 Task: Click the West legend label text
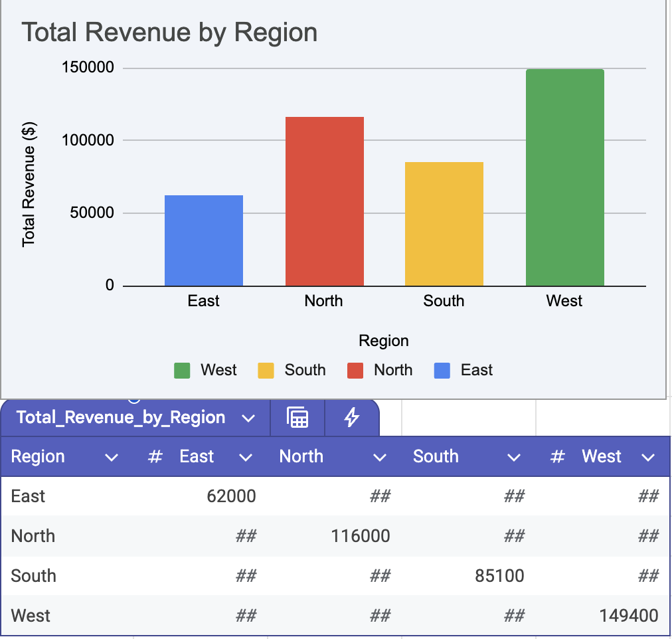[218, 370]
